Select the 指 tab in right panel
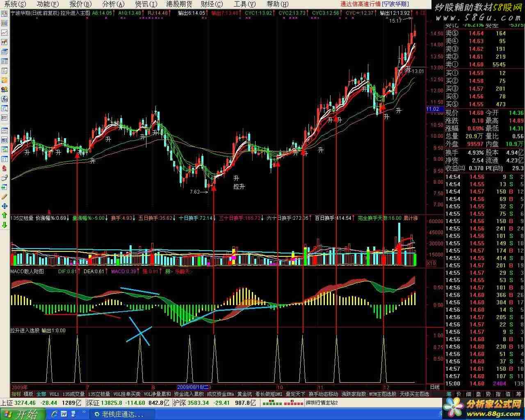Viewport: 525px width, 420px height. pyautogui.click(x=498, y=394)
